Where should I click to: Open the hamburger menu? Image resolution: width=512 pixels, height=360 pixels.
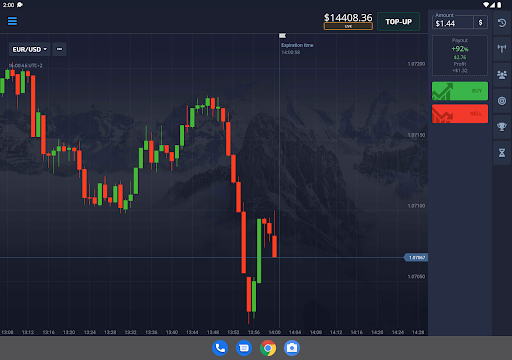12,21
